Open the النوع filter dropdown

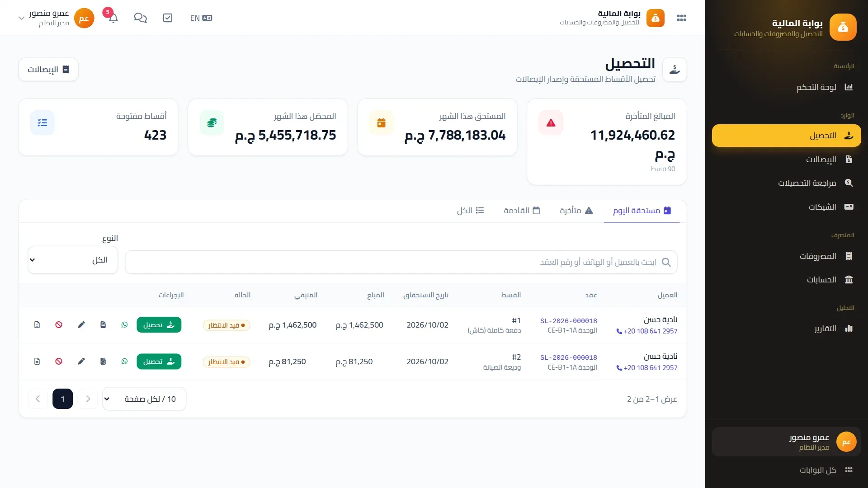coord(73,260)
